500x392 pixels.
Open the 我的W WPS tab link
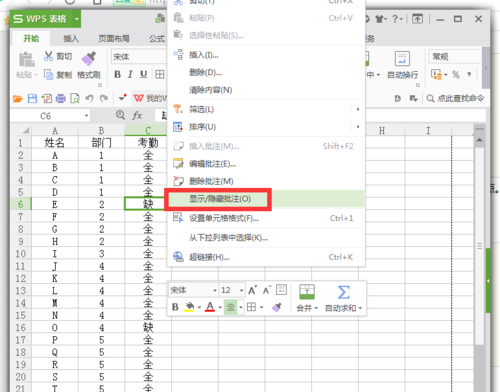click(150, 98)
